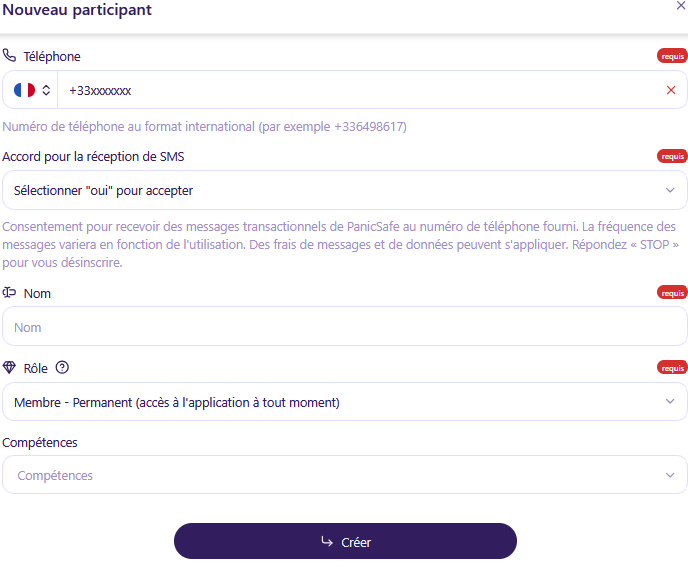Image resolution: width=688 pixels, height=562 pixels.
Task: Open the country code selector arrows
Action: coord(46,90)
